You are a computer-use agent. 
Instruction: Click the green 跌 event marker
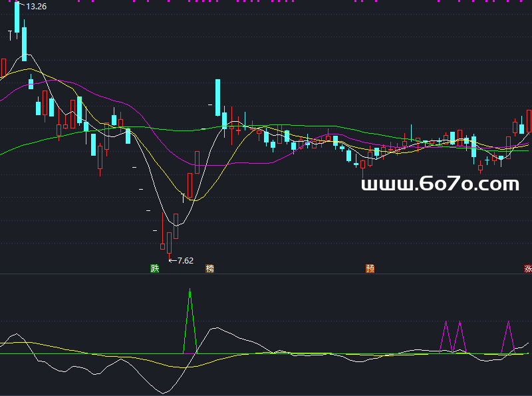click(x=155, y=268)
